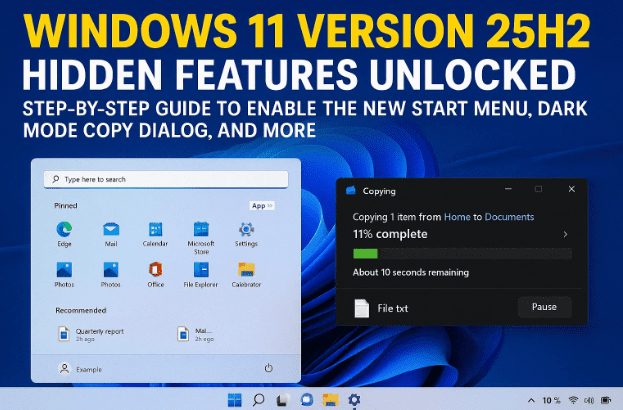Open File Explorer pinned icon

[201, 270]
